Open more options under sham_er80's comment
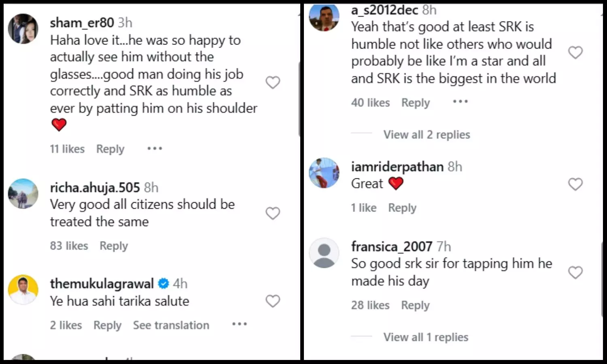Screen dimensions: 607x364 155,149
